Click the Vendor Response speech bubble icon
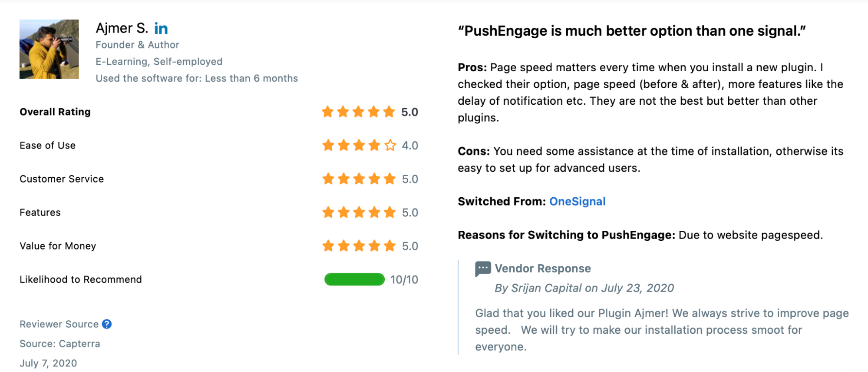 point(483,269)
